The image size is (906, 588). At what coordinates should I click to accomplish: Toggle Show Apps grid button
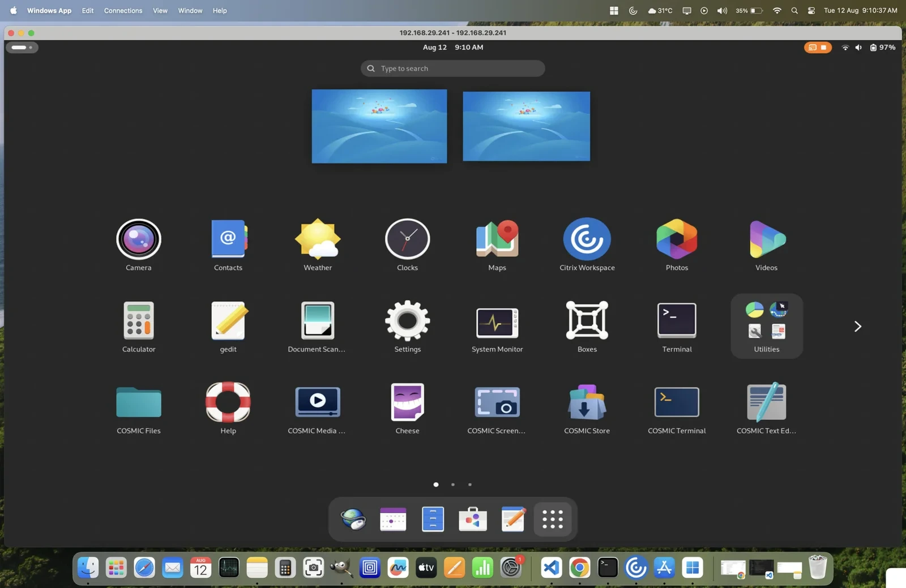point(553,519)
